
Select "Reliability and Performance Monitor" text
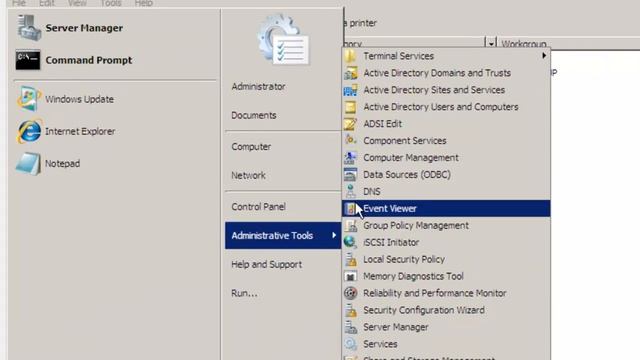click(x=435, y=293)
